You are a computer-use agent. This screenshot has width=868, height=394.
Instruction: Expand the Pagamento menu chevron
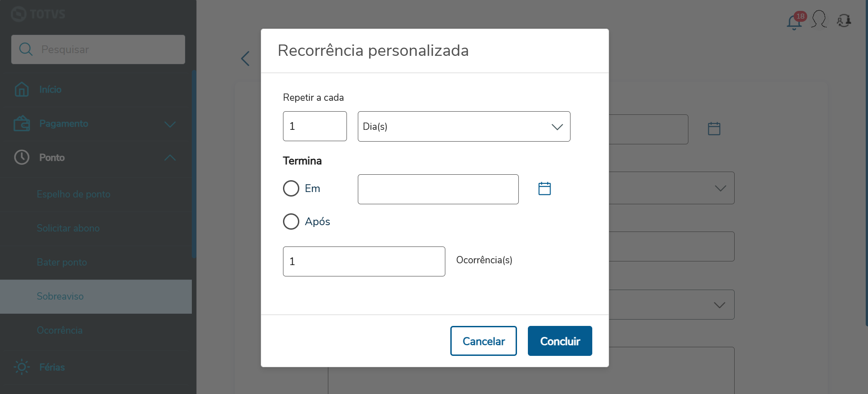pyautogui.click(x=170, y=124)
